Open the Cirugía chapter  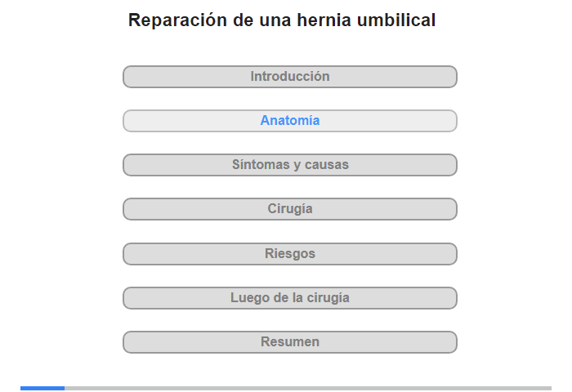(x=289, y=209)
